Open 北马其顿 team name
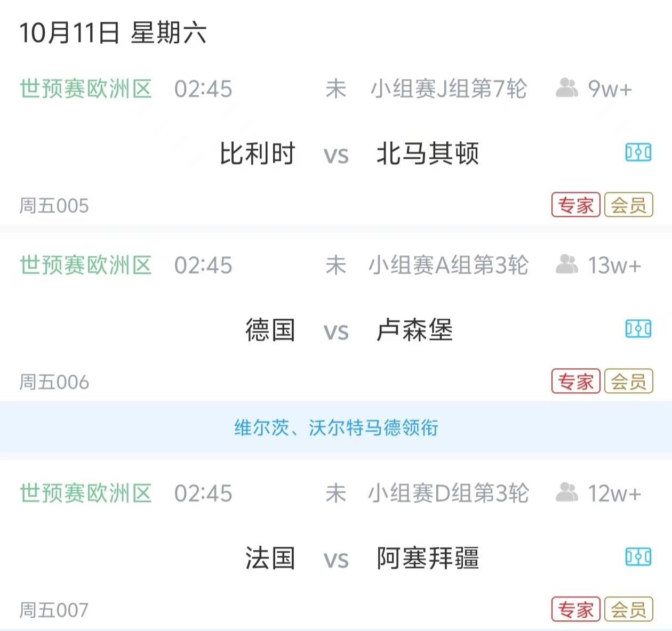Image resolution: width=672 pixels, height=631 pixels. tap(428, 154)
